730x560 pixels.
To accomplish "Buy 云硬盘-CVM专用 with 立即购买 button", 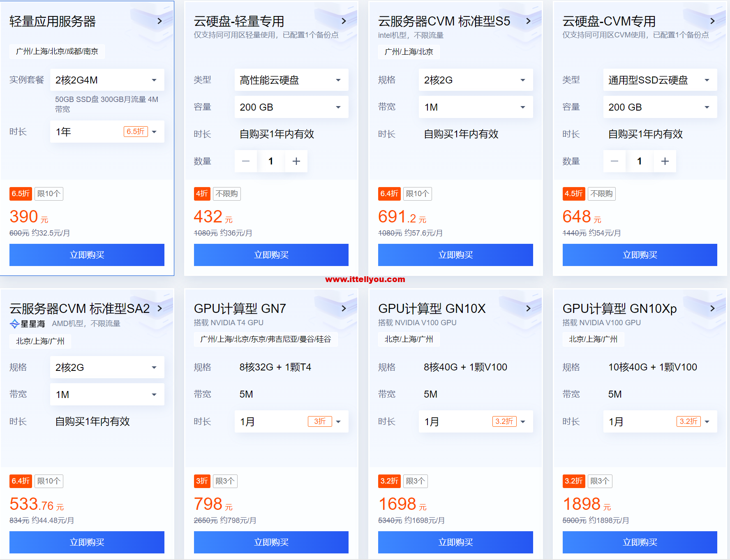I will pos(640,255).
